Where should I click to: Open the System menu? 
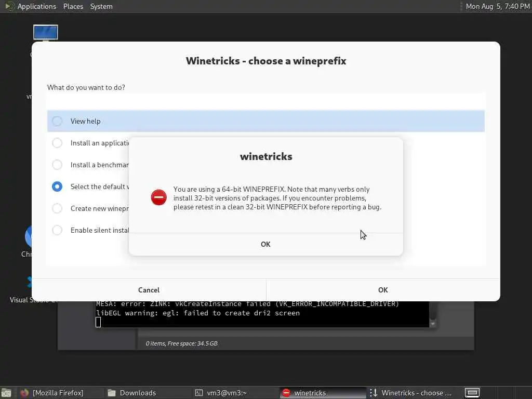(x=101, y=6)
